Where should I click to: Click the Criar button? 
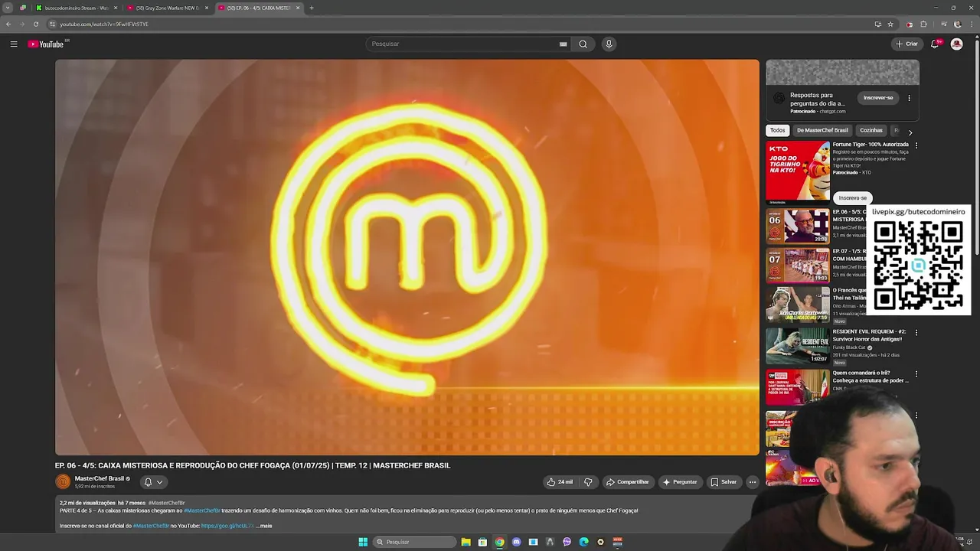click(906, 44)
